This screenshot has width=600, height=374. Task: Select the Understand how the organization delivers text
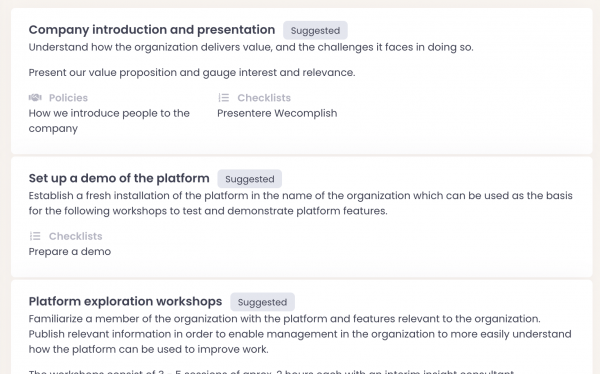(x=251, y=47)
